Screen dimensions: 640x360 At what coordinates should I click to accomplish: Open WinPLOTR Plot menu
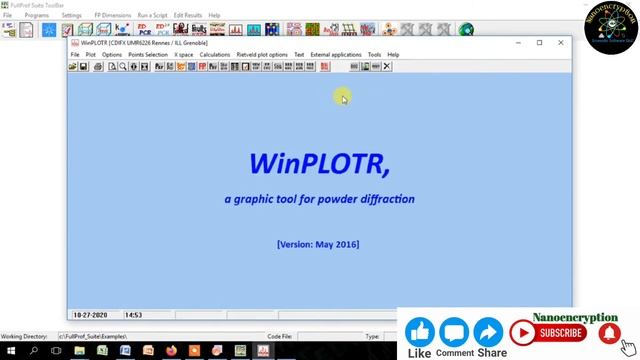(x=91, y=55)
